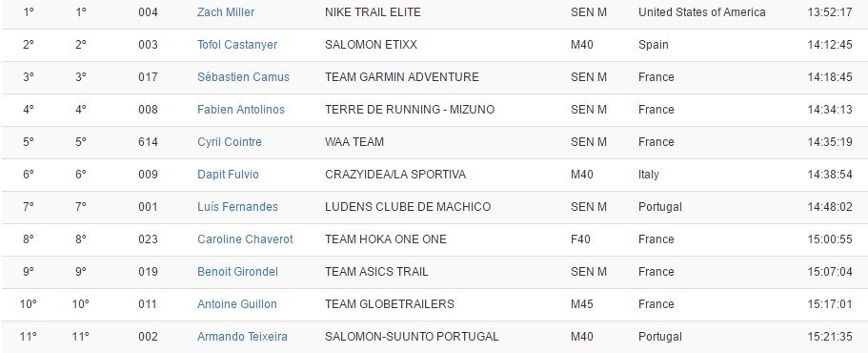View Antoine Guillon's runner details

pos(237,303)
